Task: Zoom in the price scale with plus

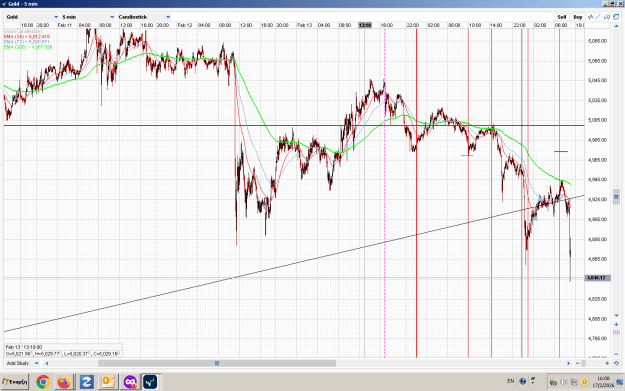Action: (616, 324)
